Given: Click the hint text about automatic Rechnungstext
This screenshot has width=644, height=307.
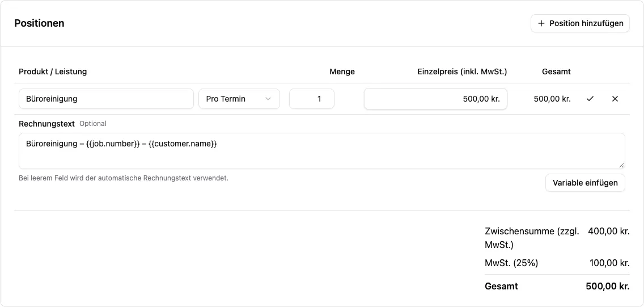Looking at the screenshot, I should [124, 178].
